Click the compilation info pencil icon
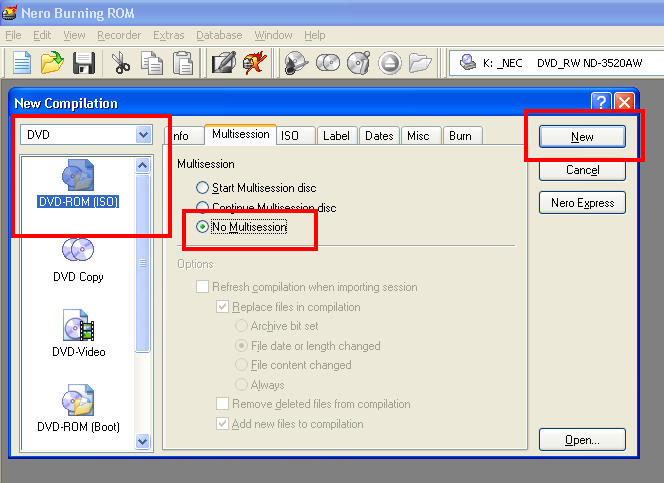Viewport: 664px width, 483px height. pyautogui.click(x=224, y=63)
